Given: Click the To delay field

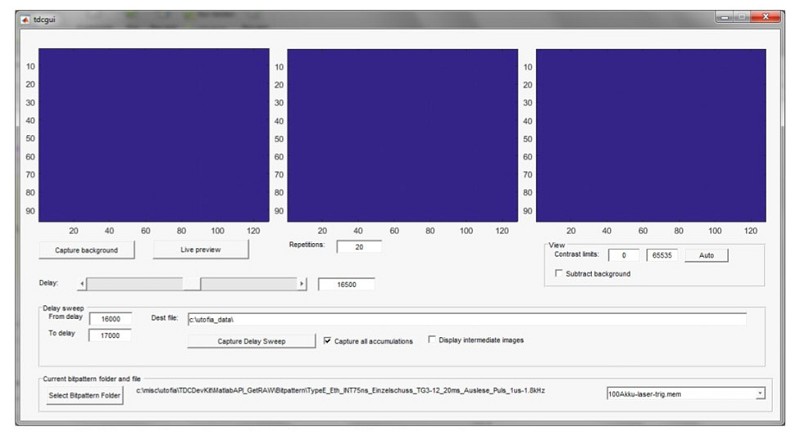Looking at the screenshot, I should tap(110, 335).
